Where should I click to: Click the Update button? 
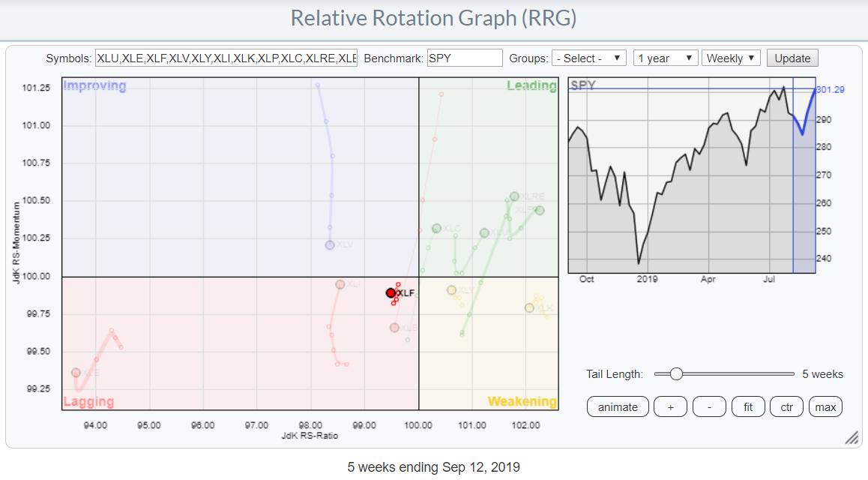tap(792, 58)
